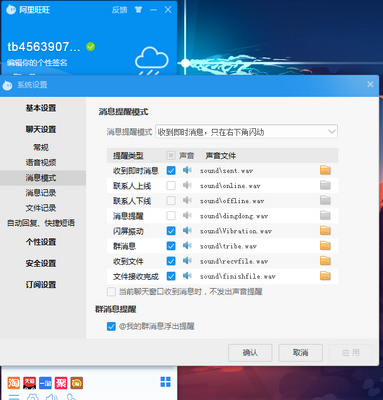Play the sound\finishfile.wav speaker icon

point(187,276)
